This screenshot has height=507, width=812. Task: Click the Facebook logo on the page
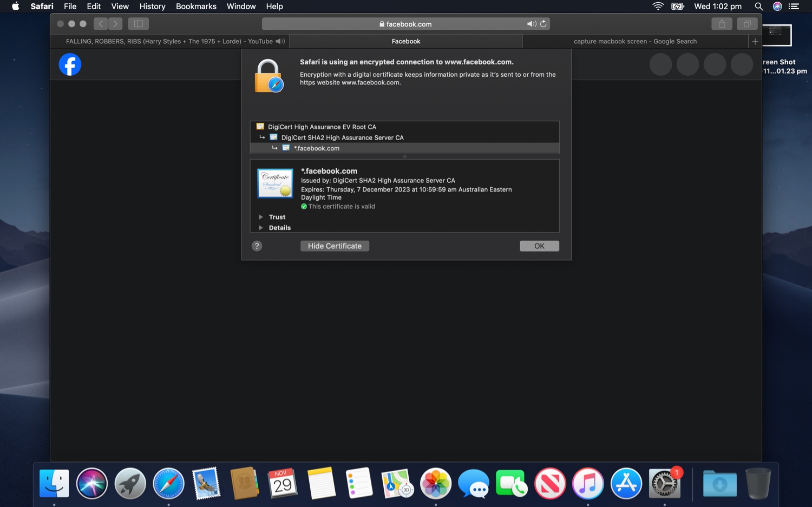[x=70, y=64]
